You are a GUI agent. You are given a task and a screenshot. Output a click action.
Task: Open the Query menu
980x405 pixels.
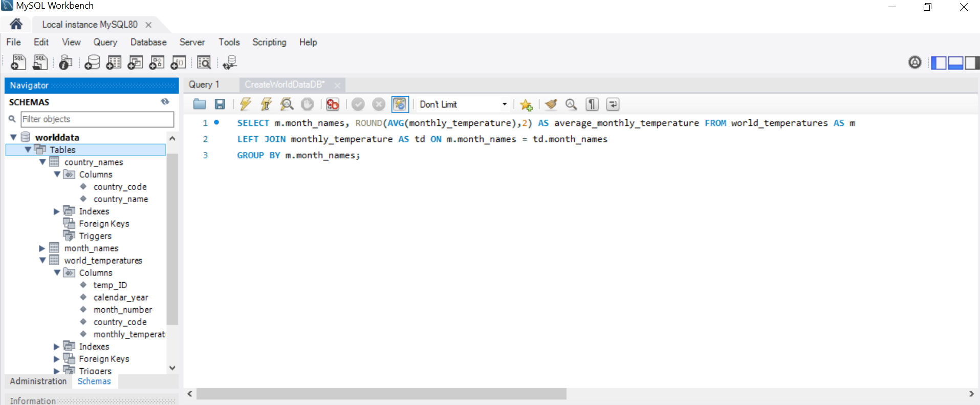coord(105,42)
